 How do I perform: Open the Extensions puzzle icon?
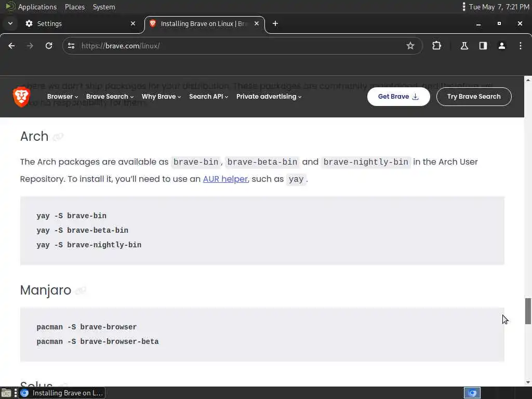point(436,46)
